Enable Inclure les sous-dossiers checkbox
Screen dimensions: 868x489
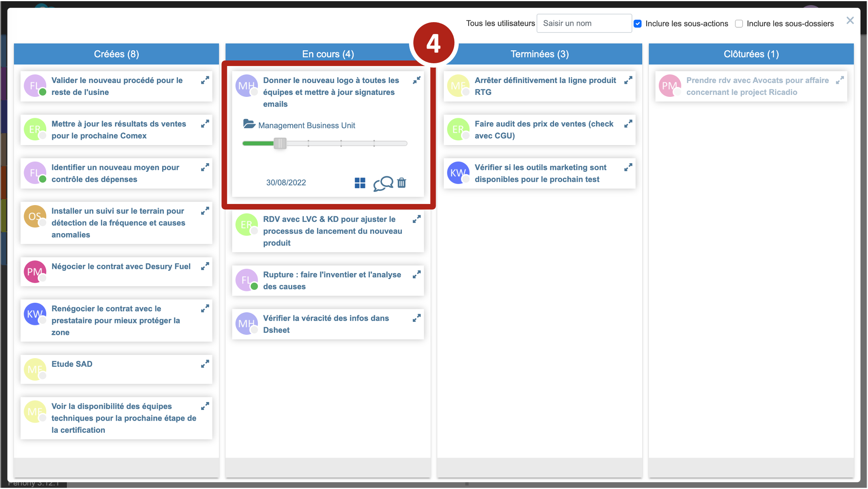pyautogui.click(x=739, y=24)
